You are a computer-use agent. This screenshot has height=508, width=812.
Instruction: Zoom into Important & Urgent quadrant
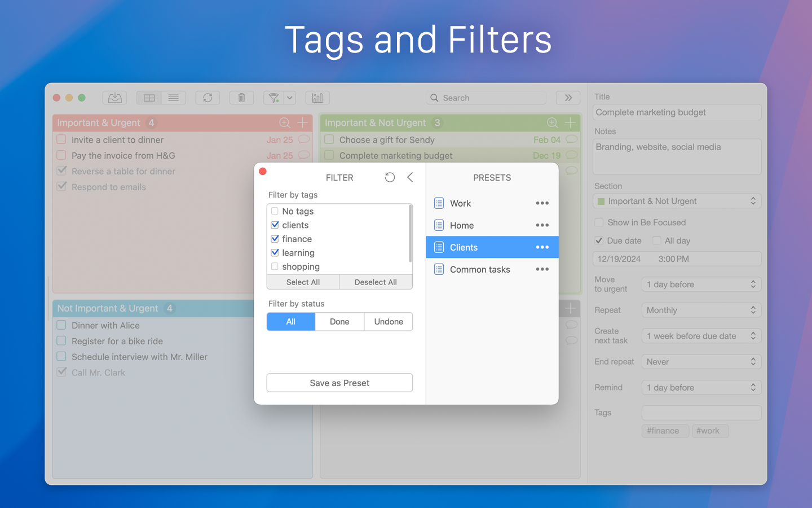click(285, 122)
